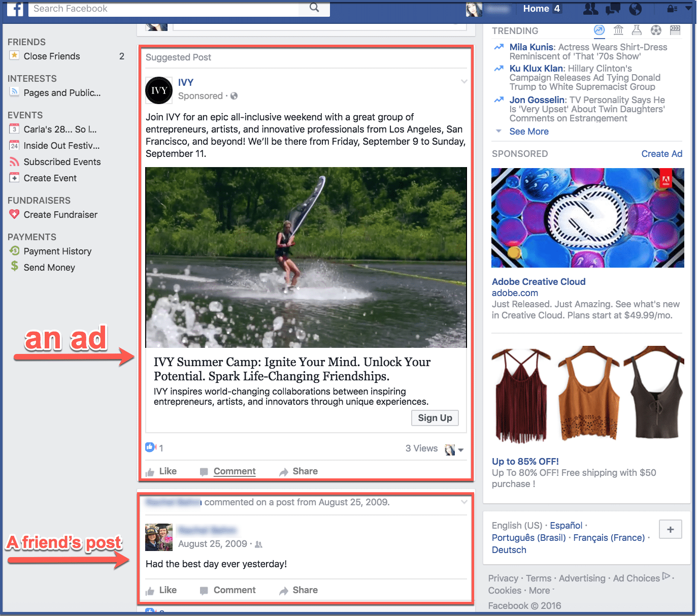Open Send Money in sidebar
The image size is (698, 616).
49,268
